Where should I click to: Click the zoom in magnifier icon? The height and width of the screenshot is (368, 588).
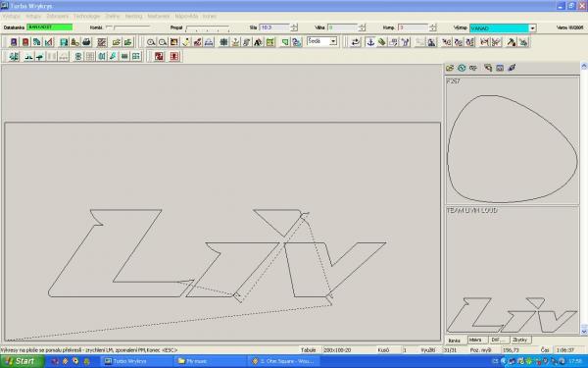(x=151, y=42)
